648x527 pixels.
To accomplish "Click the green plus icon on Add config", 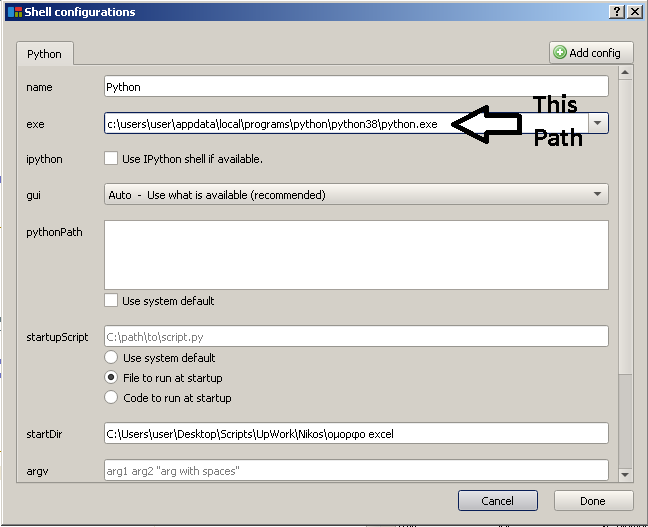I will point(560,52).
